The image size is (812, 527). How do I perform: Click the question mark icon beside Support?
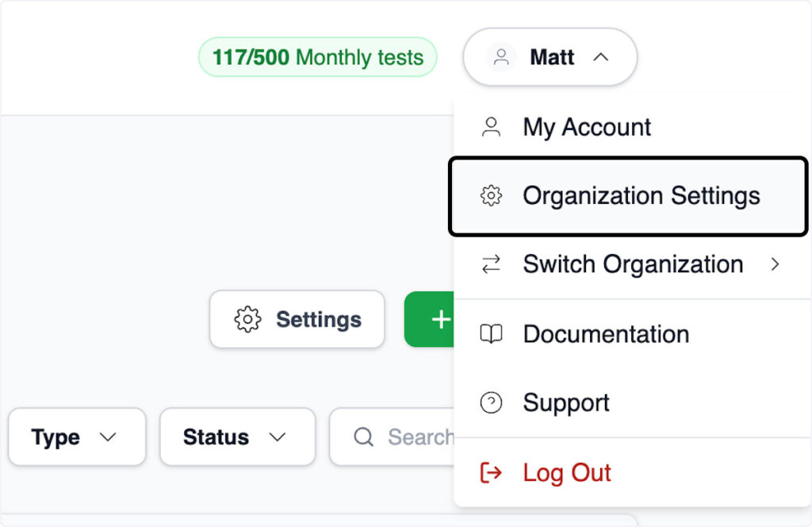(x=492, y=403)
